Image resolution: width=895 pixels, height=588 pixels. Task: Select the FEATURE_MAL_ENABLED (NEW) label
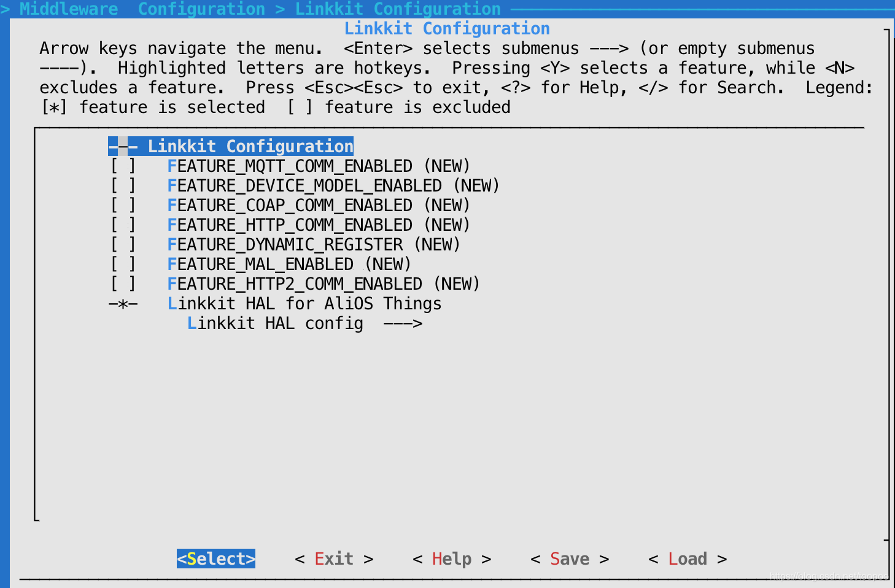pos(289,265)
